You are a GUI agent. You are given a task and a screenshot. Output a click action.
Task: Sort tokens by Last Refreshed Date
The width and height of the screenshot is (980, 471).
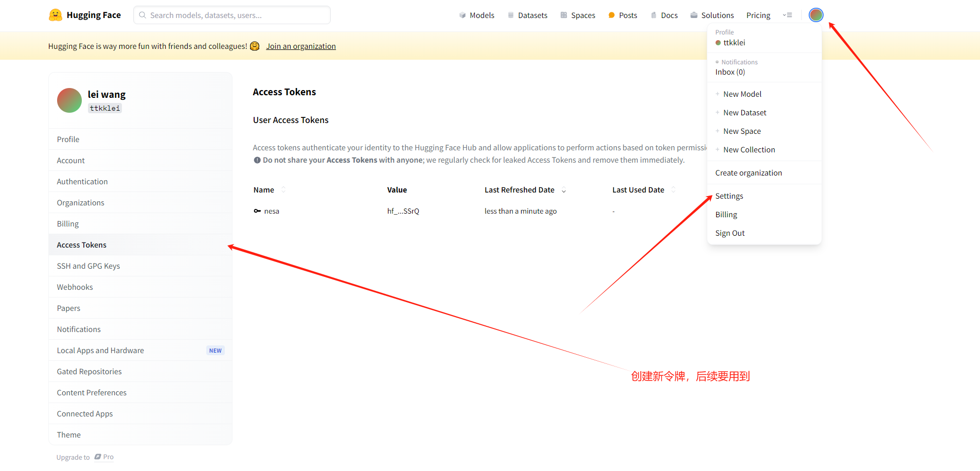click(564, 190)
